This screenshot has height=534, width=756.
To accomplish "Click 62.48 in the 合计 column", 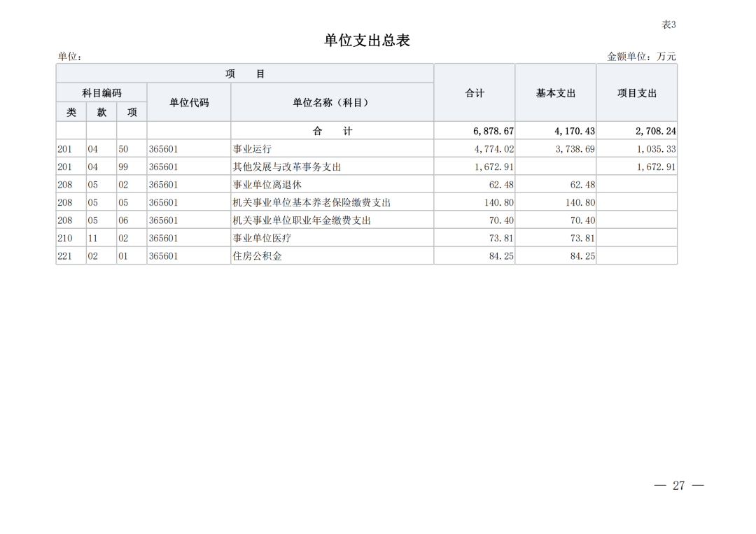I will pyautogui.click(x=501, y=185).
